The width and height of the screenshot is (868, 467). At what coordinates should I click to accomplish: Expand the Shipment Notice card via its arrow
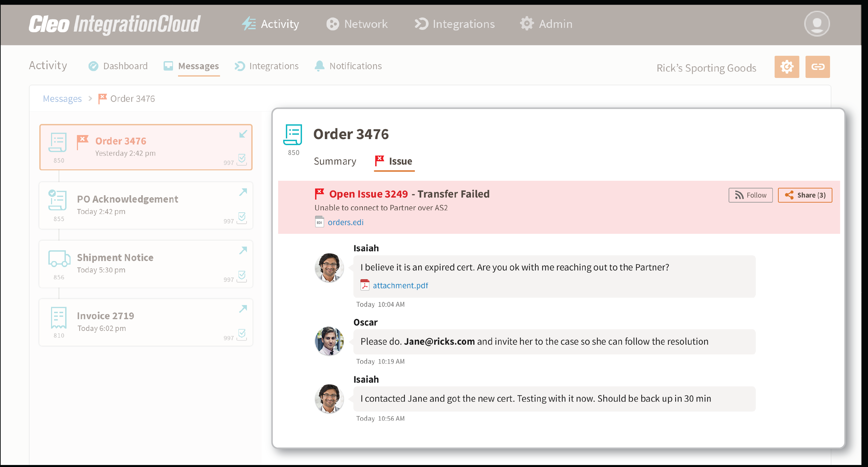coord(243,250)
